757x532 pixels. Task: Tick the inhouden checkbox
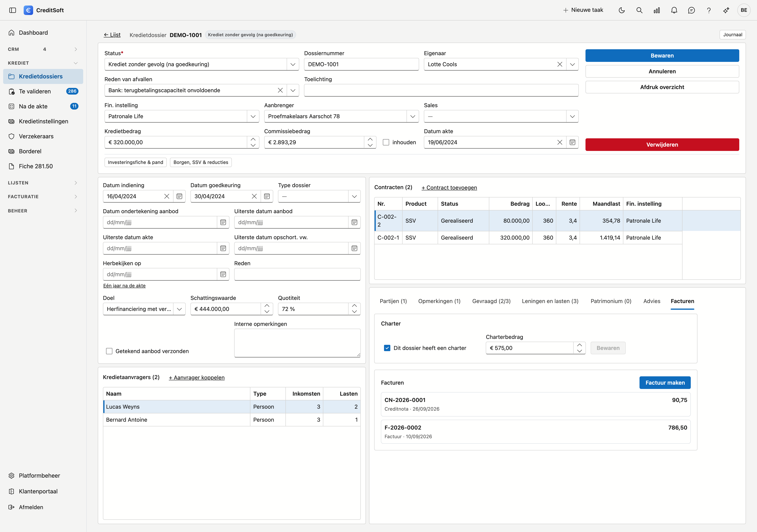click(x=386, y=142)
